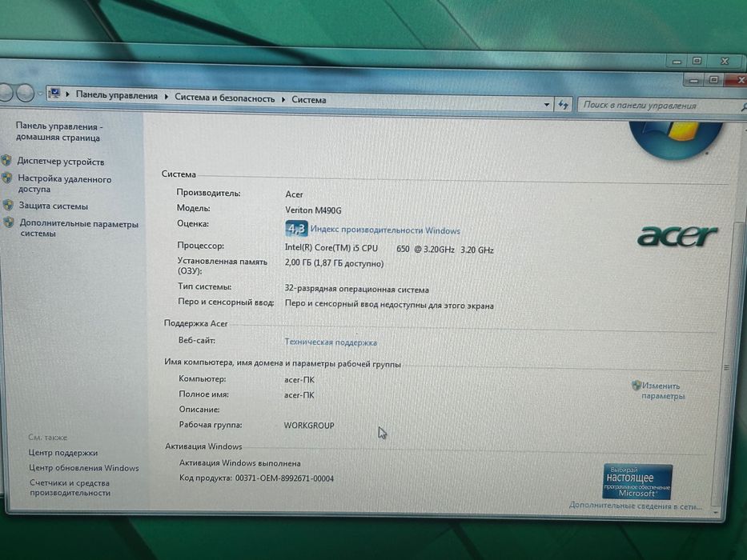This screenshot has height=560, width=747.
Task: Open Счетчики и средства производительности link
Action: 70,488
